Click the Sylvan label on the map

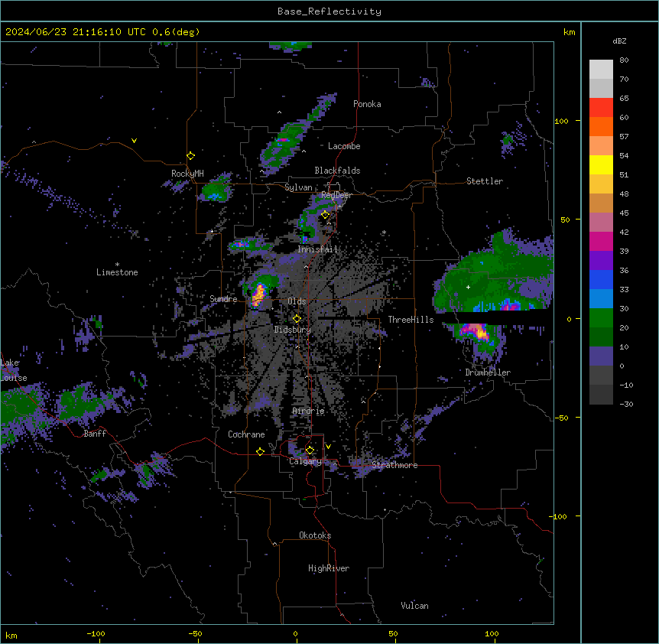(x=298, y=187)
